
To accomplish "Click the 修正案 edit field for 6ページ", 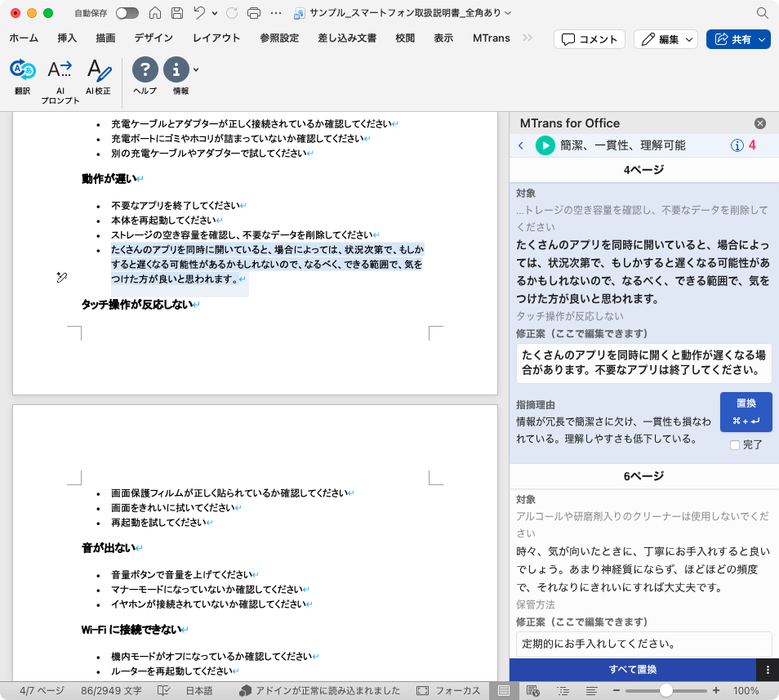I will pos(637,644).
